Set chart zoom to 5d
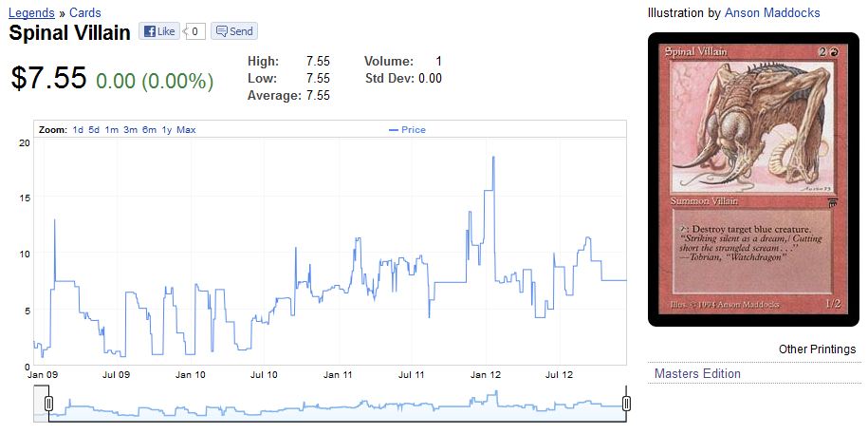 pyautogui.click(x=94, y=130)
